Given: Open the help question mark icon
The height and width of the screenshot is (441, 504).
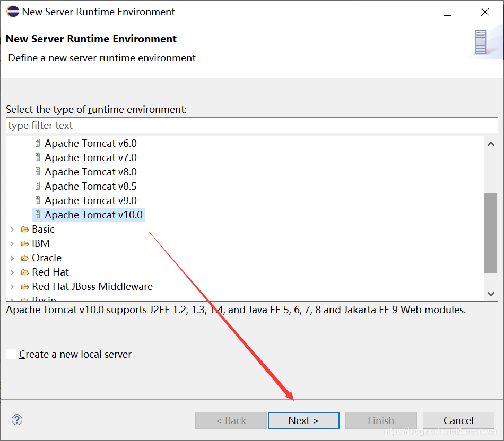Looking at the screenshot, I should (17, 420).
